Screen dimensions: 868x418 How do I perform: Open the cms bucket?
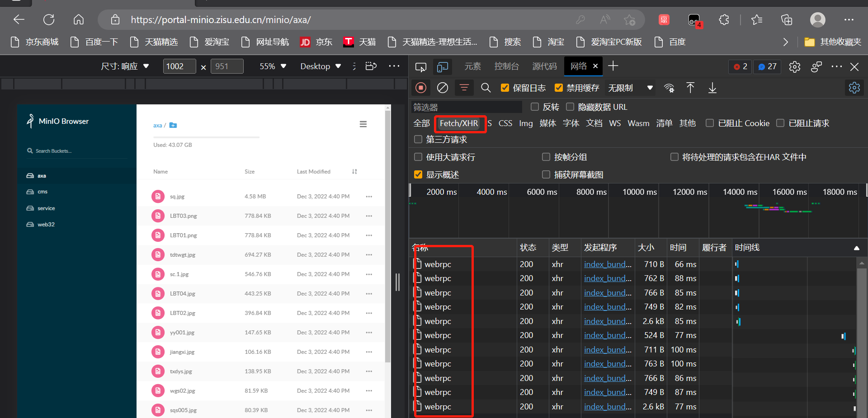click(x=76, y=192)
